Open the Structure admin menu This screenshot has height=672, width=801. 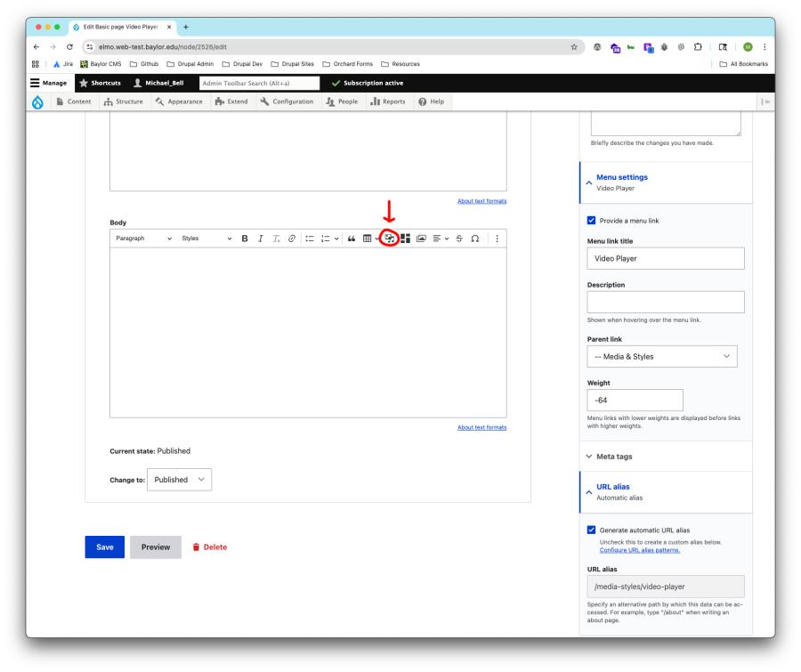124,101
